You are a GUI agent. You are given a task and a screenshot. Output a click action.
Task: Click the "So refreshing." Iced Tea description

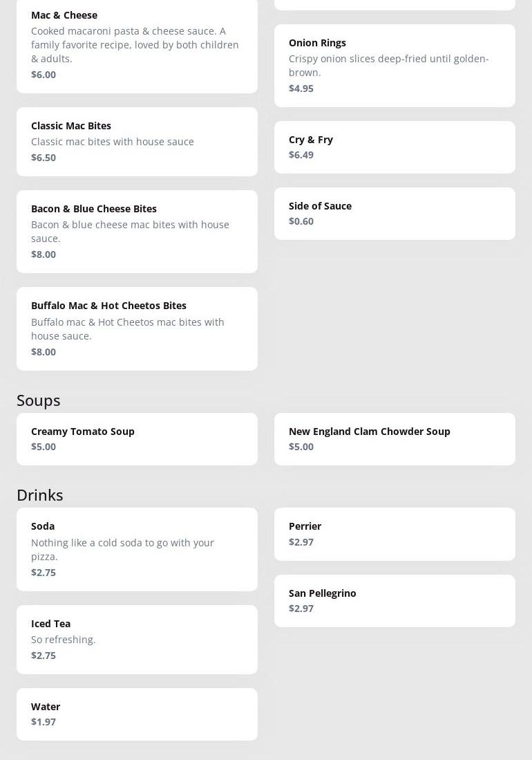coord(64,640)
